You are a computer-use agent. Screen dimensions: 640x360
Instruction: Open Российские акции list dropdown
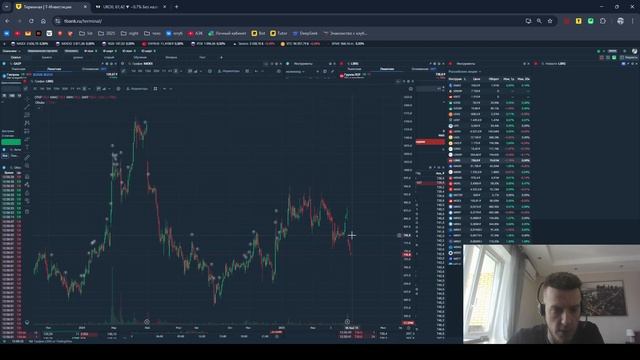coord(465,71)
